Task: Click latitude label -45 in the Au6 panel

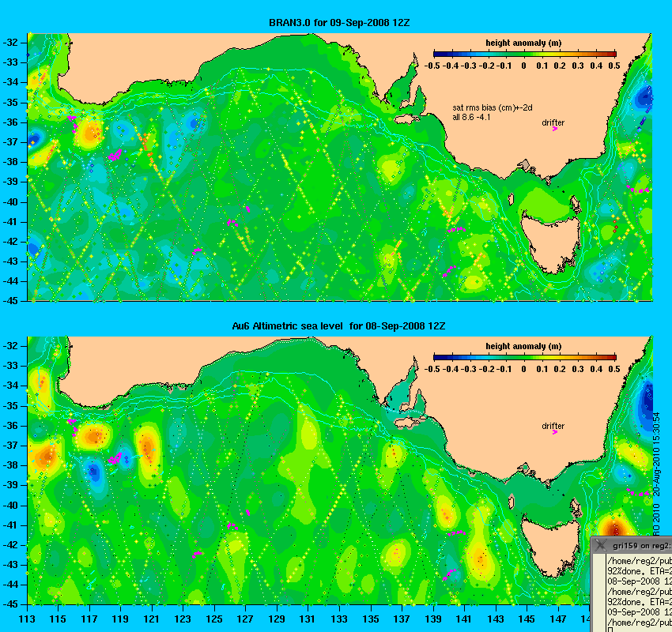Action: (x=11, y=604)
